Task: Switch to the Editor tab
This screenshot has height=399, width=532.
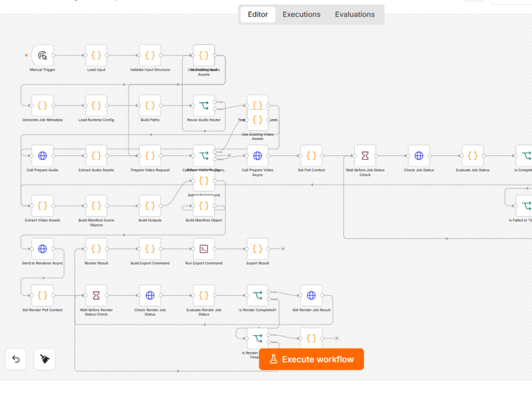Action: [258, 14]
